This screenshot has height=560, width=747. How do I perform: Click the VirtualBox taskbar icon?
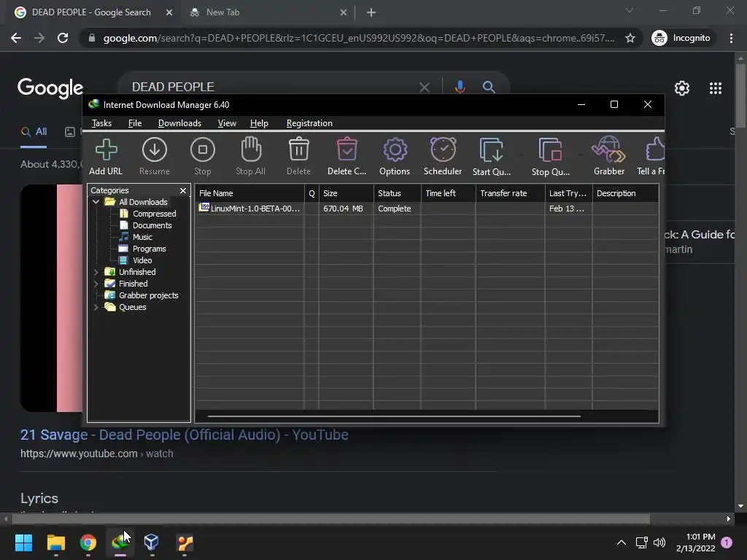152,542
